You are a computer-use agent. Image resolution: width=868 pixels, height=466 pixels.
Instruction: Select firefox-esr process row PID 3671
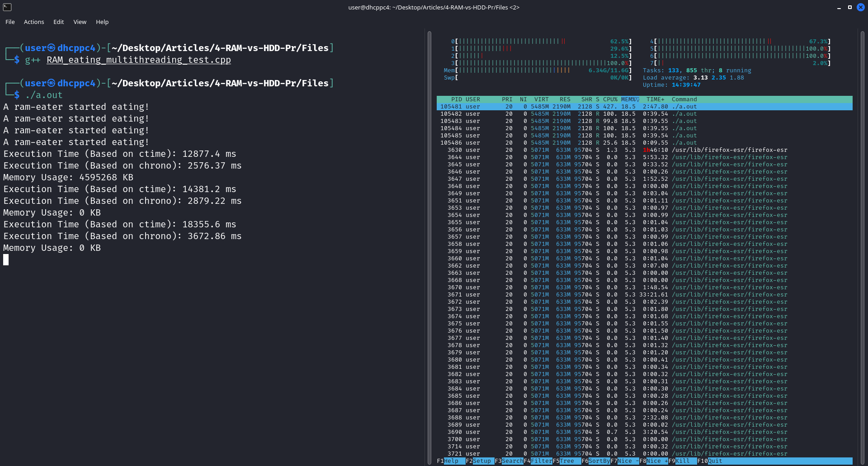645,295
